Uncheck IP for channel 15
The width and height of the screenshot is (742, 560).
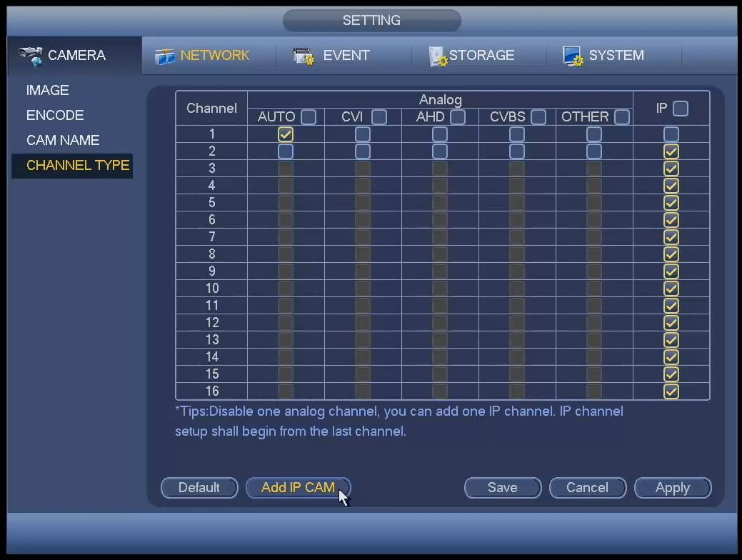[671, 374]
